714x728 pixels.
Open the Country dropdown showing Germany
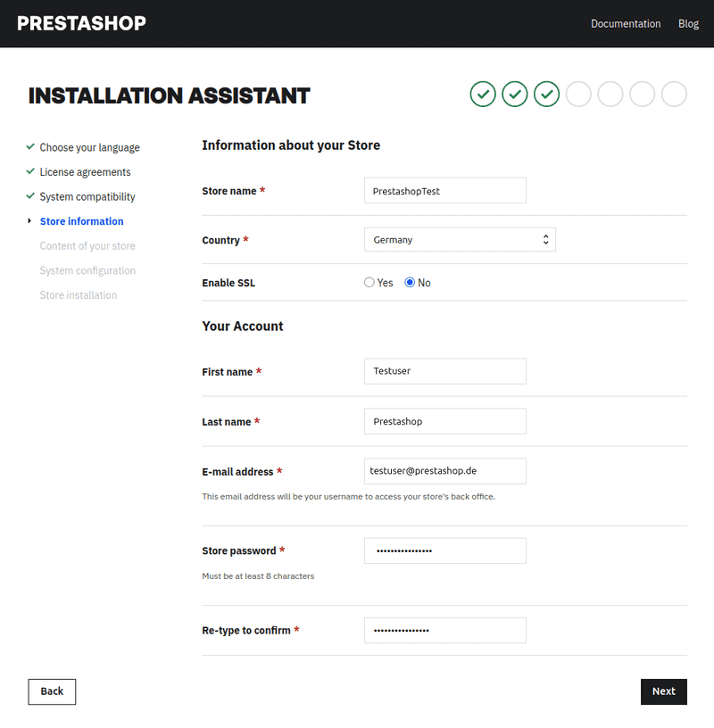460,239
